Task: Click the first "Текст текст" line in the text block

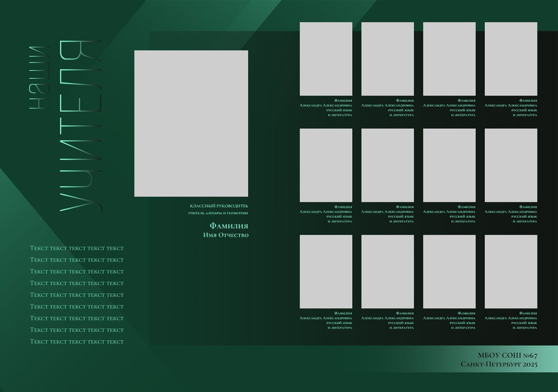Action: click(x=77, y=248)
